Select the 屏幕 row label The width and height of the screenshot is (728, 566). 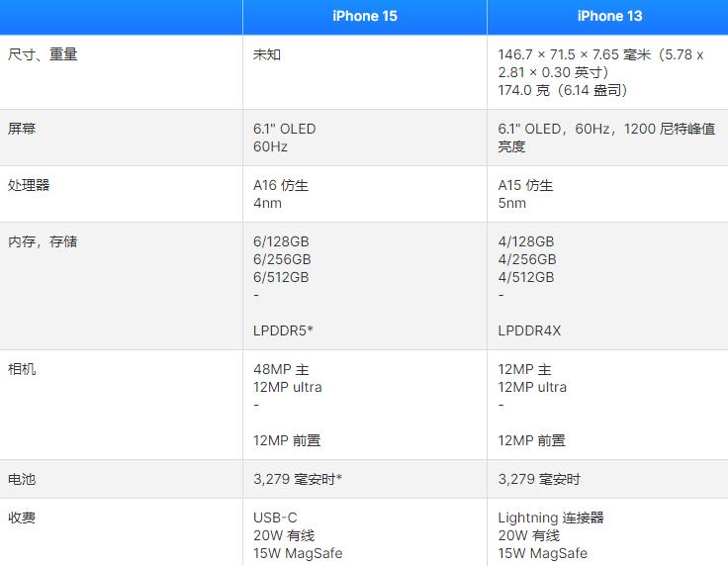pyautogui.click(x=22, y=129)
